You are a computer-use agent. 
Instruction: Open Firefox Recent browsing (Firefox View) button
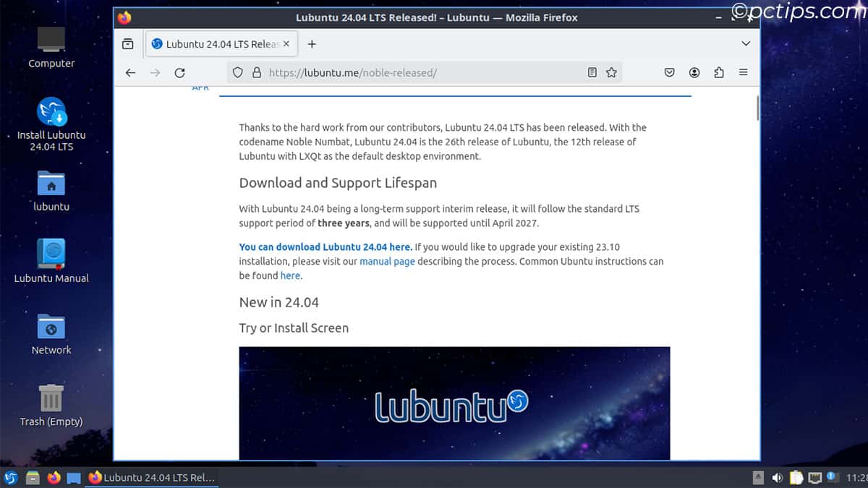tap(128, 44)
